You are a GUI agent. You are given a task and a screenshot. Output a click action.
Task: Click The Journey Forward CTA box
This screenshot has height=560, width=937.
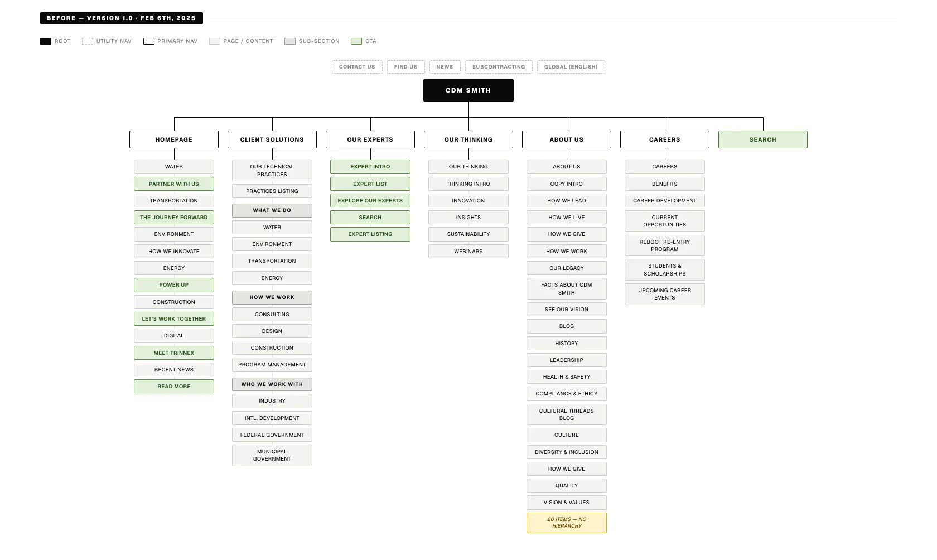click(174, 218)
